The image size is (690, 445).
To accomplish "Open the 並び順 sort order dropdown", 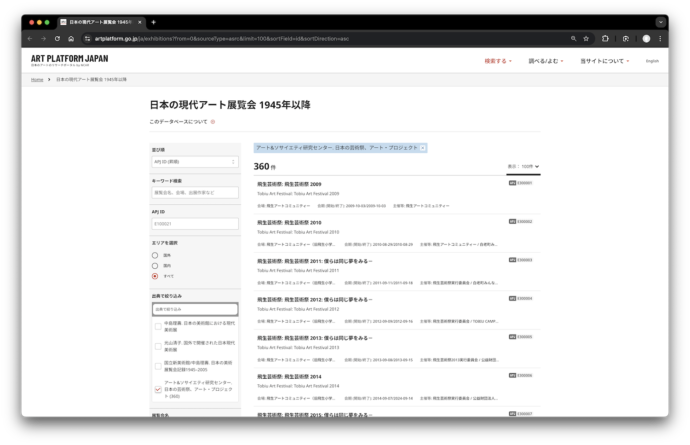I will pyautogui.click(x=195, y=160).
